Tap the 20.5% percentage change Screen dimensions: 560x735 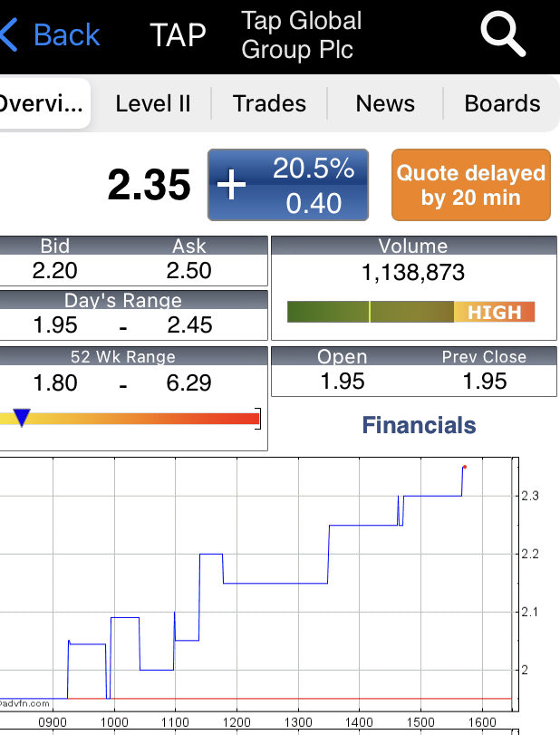[314, 168]
